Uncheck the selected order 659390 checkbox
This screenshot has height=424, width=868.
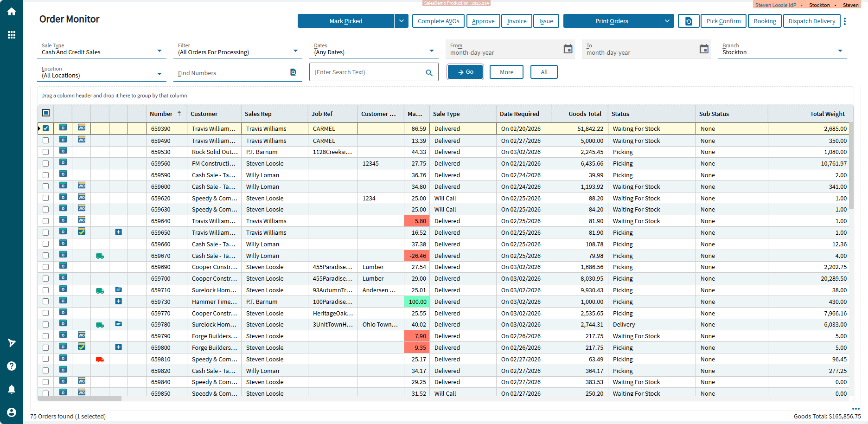[45, 128]
